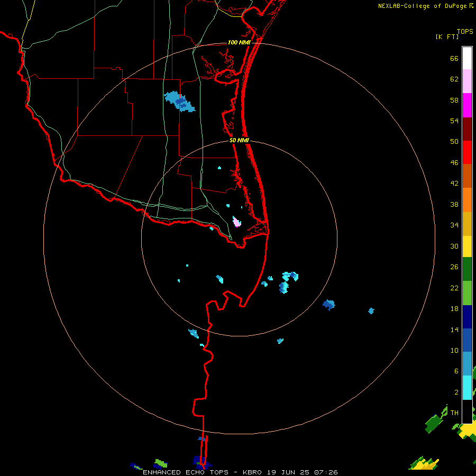
Task: Select the "42" legend value
Action: tap(454, 184)
